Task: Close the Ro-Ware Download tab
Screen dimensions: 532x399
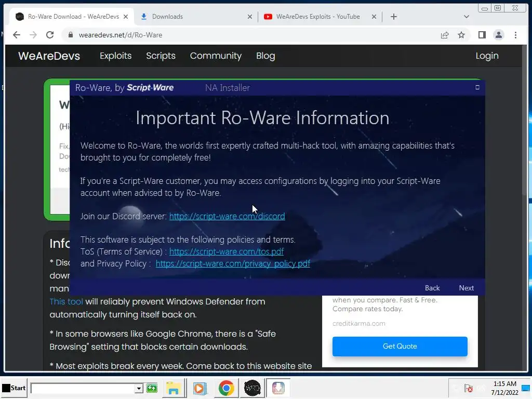Action: click(x=126, y=17)
